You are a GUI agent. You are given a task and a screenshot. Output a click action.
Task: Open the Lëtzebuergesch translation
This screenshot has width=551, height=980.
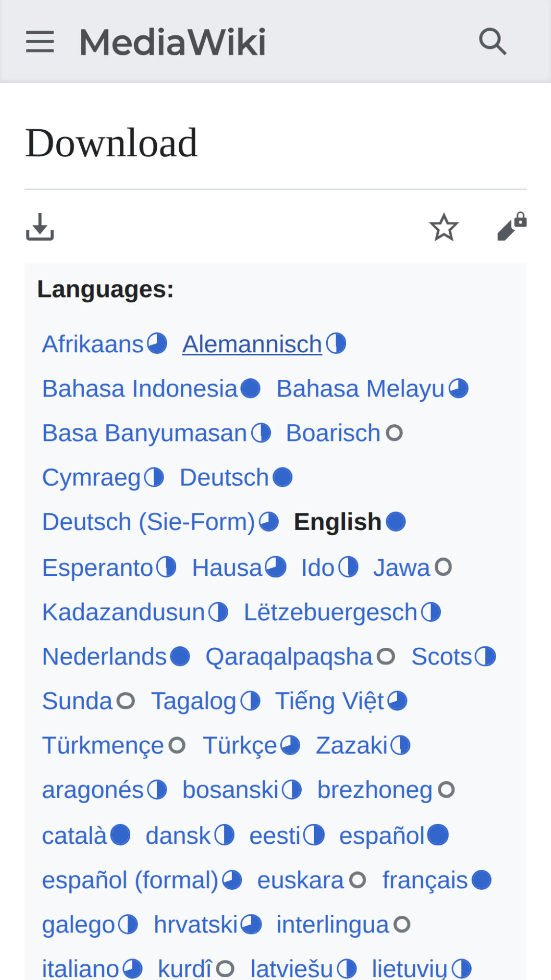point(330,612)
